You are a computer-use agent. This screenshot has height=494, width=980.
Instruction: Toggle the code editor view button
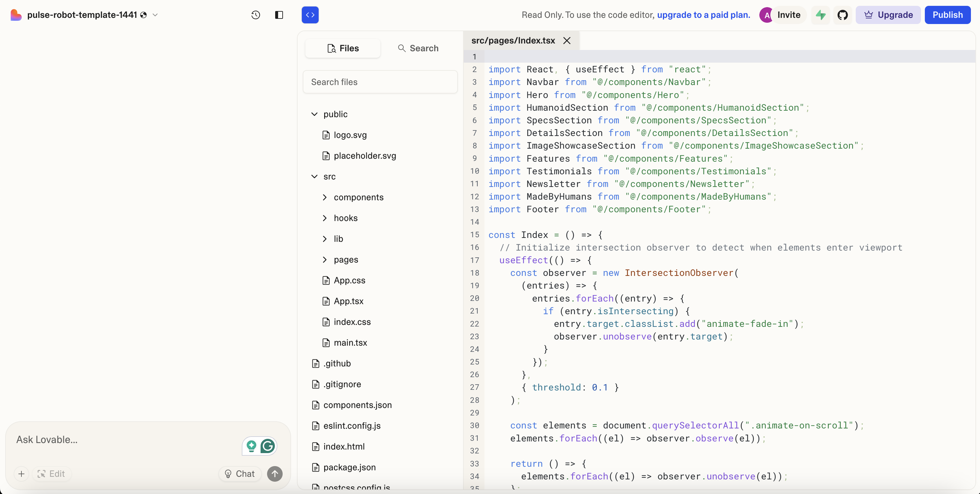[x=310, y=15]
